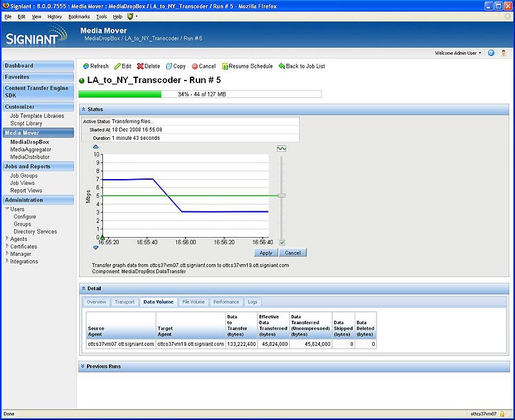Viewport: 515px width, 420px height.
Task: Open the blue help question mark icon
Action: point(491,53)
